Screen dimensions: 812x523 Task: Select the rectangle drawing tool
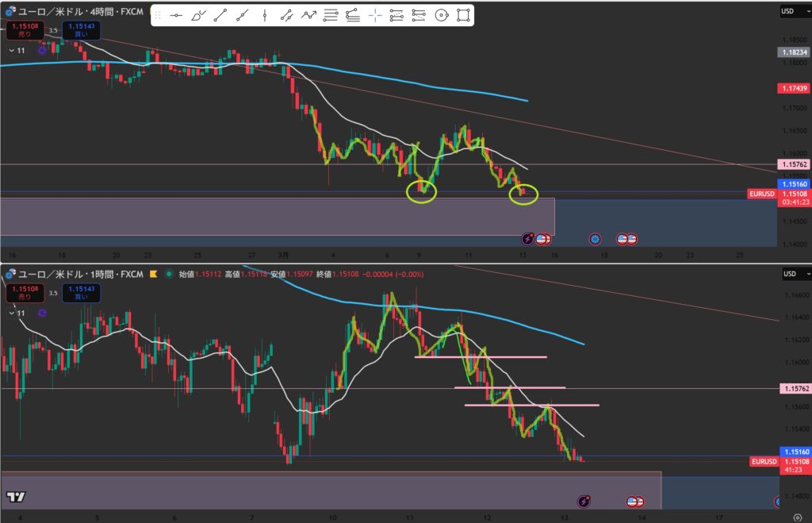tap(464, 15)
